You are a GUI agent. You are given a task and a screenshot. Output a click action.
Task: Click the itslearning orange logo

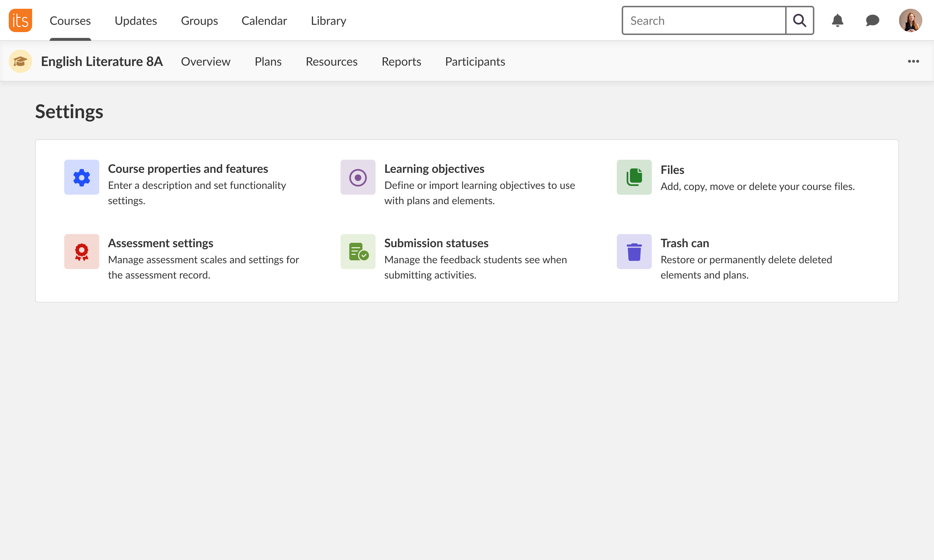[x=20, y=20]
